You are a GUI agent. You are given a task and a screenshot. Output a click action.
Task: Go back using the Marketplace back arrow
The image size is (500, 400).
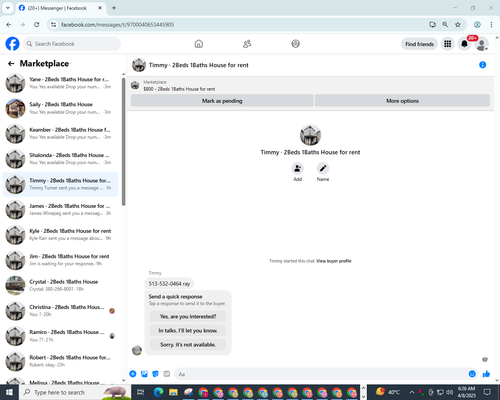11,63
